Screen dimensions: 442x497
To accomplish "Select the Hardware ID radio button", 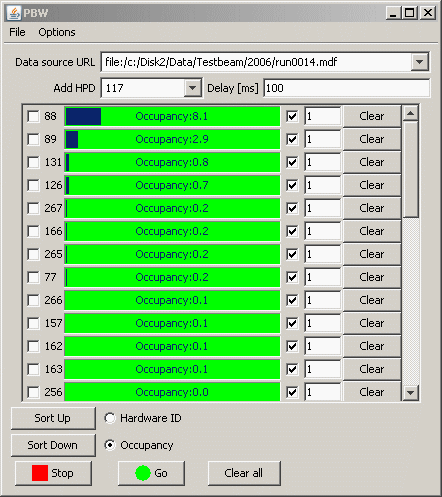I will point(110,418).
